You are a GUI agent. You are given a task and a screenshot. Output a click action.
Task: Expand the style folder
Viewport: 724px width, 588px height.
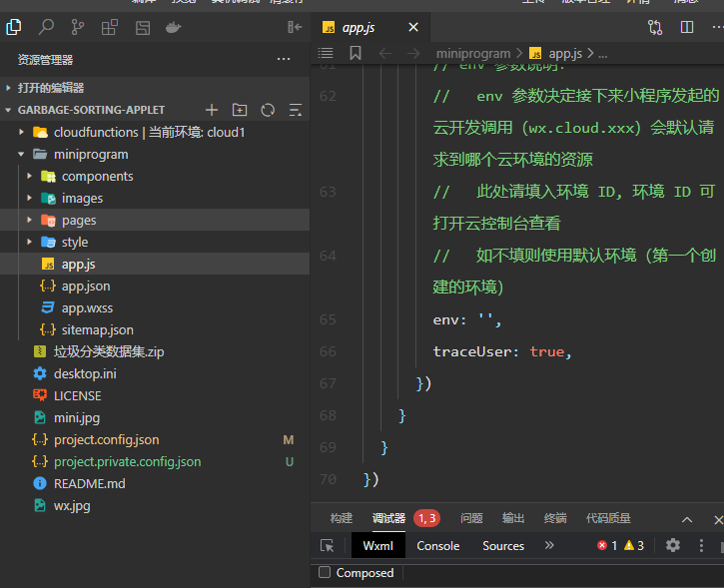pyautogui.click(x=30, y=242)
